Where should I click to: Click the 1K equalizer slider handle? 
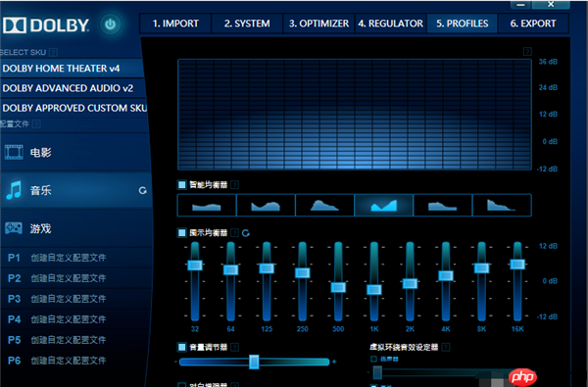tap(374, 290)
